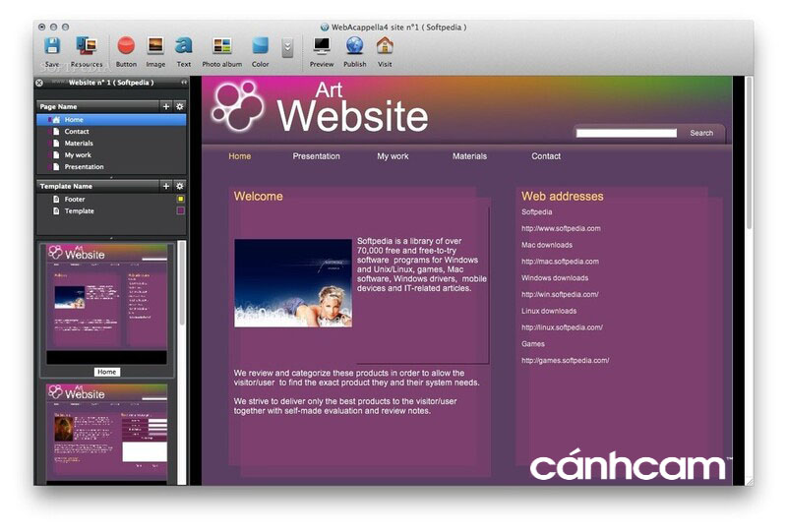Open the My work navigation menu item
Screen dimensions: 787x532
(x=393, y=156)
